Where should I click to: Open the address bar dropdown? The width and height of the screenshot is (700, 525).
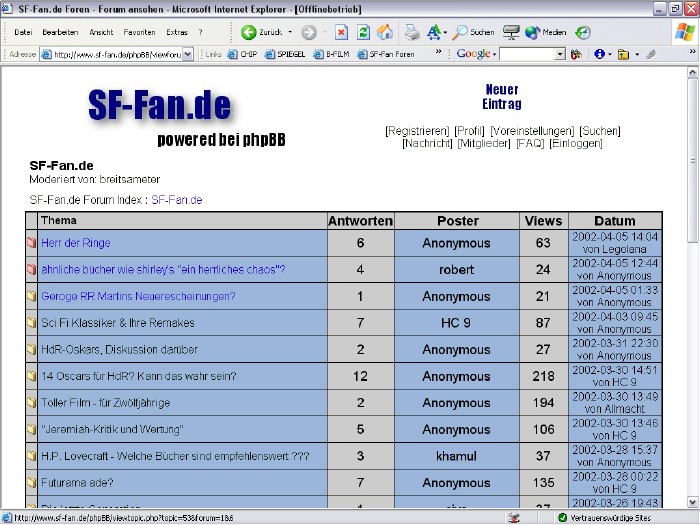coord(188,54)
